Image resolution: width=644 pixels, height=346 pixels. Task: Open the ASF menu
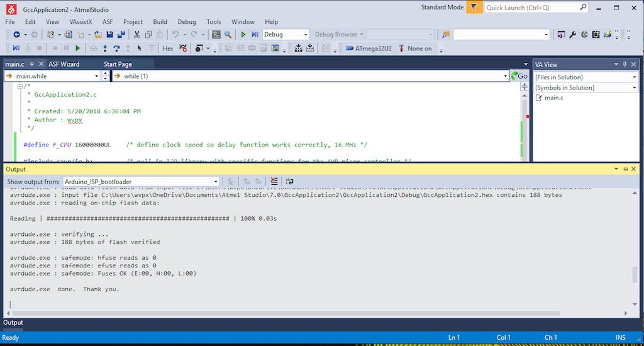(107, 22)
